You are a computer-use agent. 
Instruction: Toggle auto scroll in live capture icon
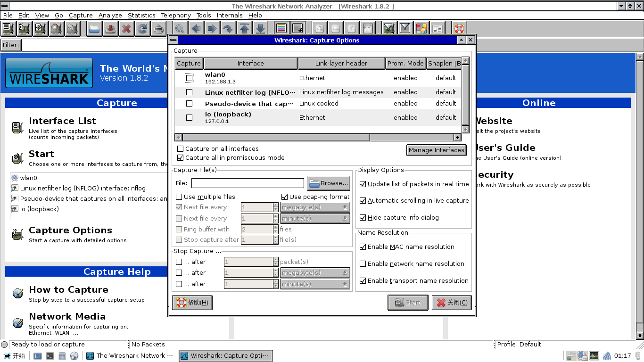click(298, 29)
